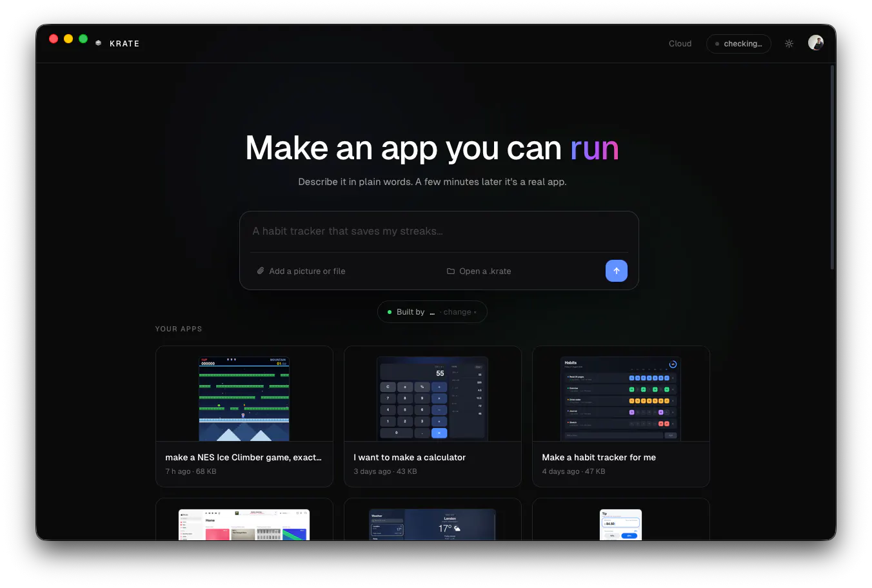
Task: Click the checking… status pill
Action: tap(738, 44)
